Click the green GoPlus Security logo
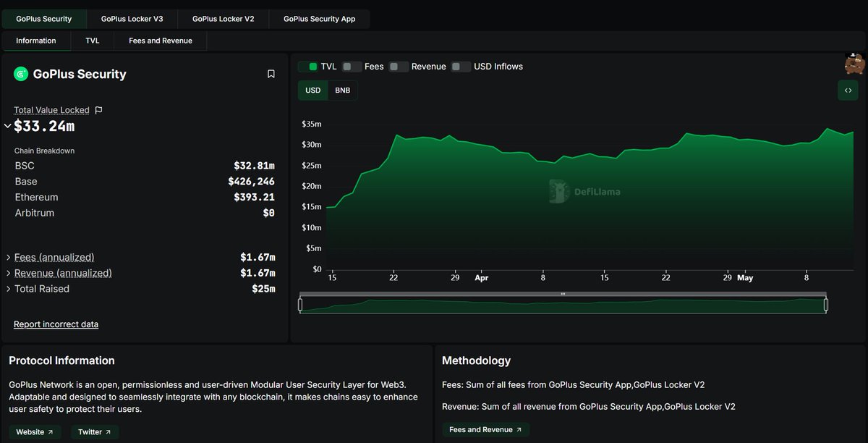The width and height of the screenshot is (868, 443). (x=21, y=74)
